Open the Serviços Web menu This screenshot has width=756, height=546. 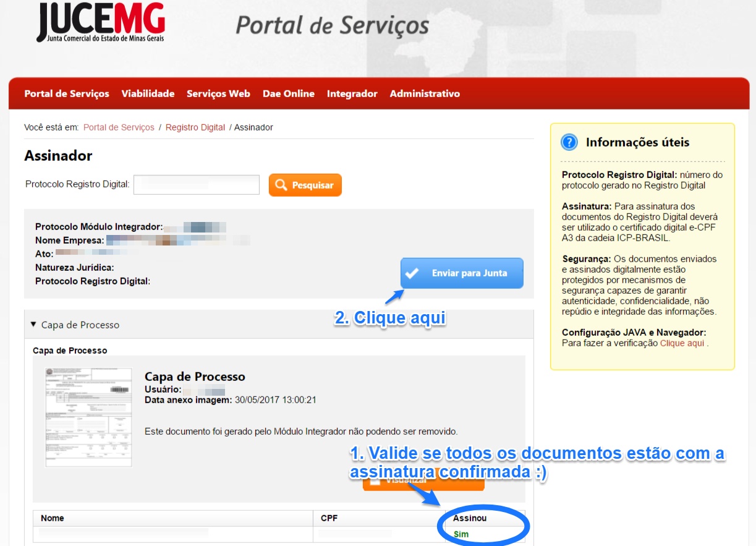pyautogui.click(x=218, y=93)
